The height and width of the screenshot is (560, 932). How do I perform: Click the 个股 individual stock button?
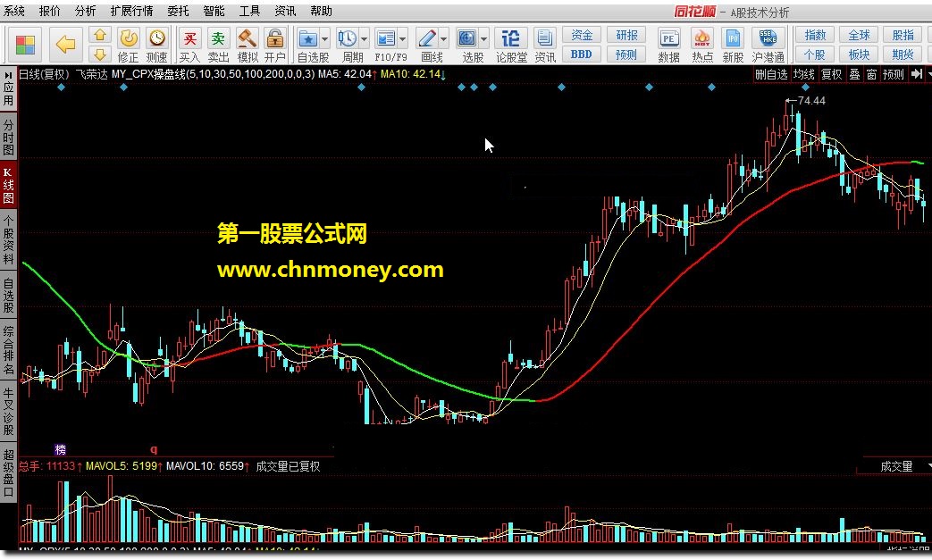(815, 54)
